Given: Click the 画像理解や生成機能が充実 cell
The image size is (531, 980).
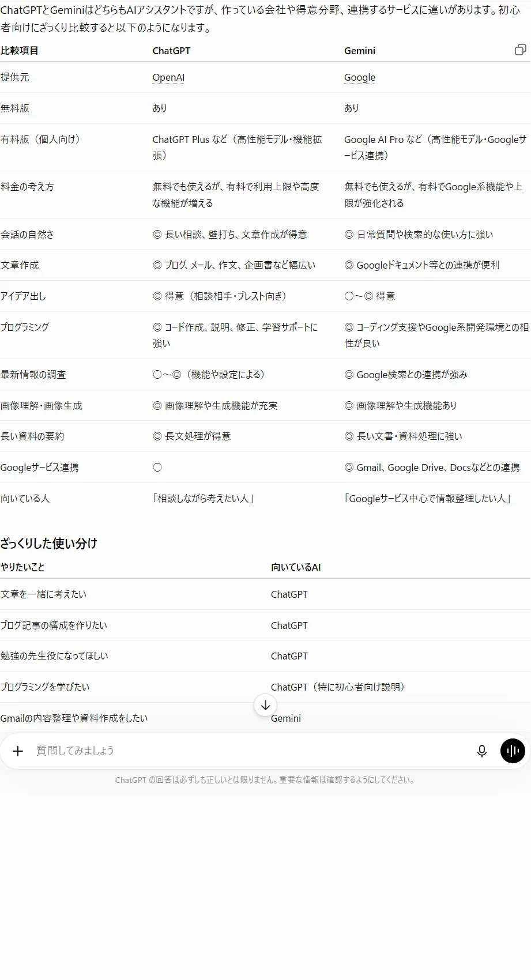Looking at the screenshot, I should 215,406.
